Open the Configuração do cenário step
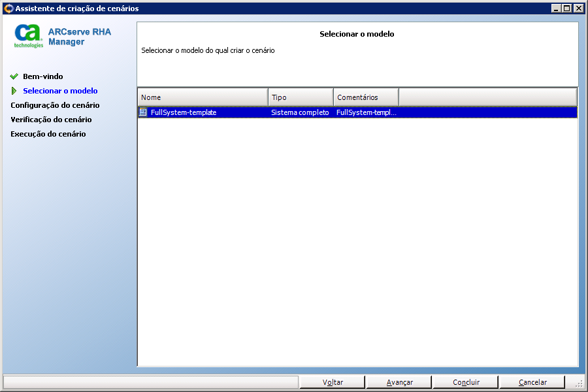This screenshot has height=392, width=588. tap(55, 105)
